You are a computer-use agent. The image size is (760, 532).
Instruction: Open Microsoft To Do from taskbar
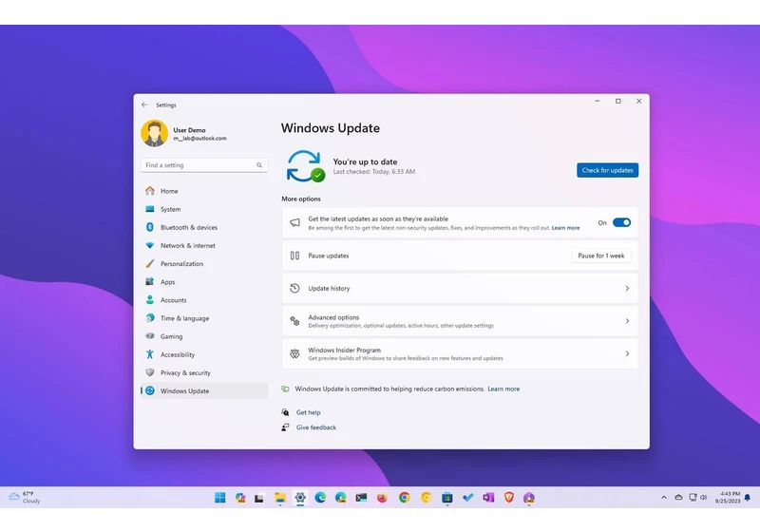tap(467, 498)
